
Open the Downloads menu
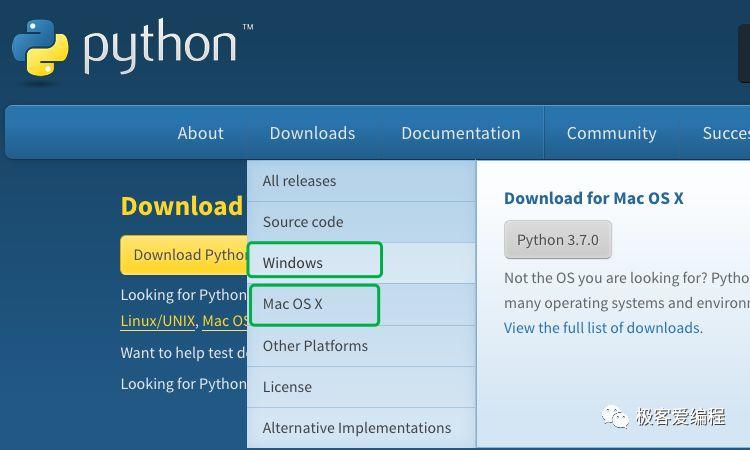(x=312, y=133)
